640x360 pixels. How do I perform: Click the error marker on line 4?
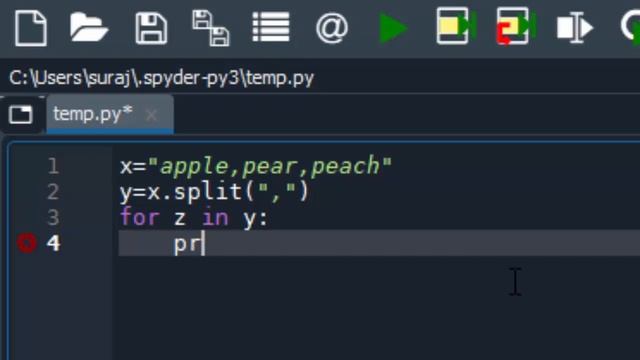point(27,243)
